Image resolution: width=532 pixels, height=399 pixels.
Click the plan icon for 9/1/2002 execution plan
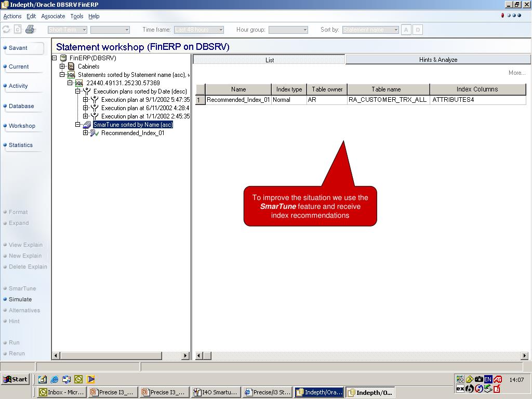95,100
